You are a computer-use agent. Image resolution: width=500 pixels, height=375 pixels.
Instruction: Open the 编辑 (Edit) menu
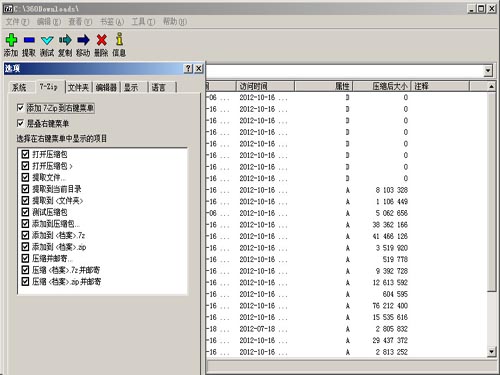49,22
